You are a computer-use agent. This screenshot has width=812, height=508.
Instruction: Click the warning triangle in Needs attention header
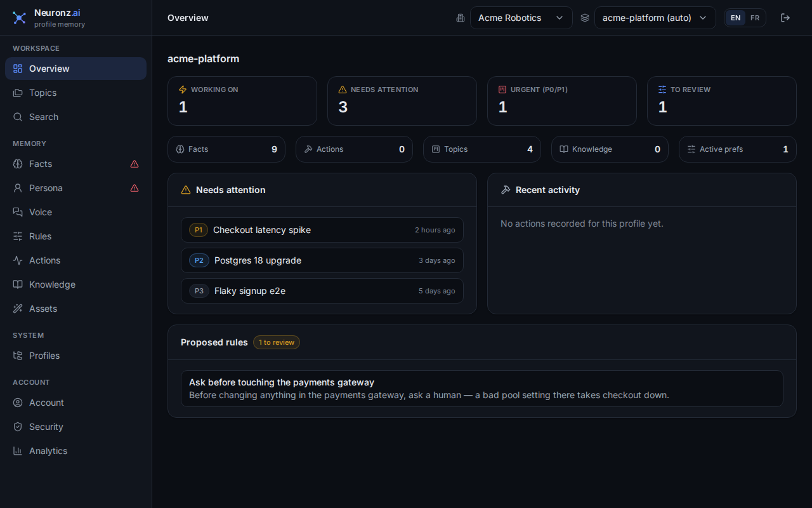[x=186, y=190]
